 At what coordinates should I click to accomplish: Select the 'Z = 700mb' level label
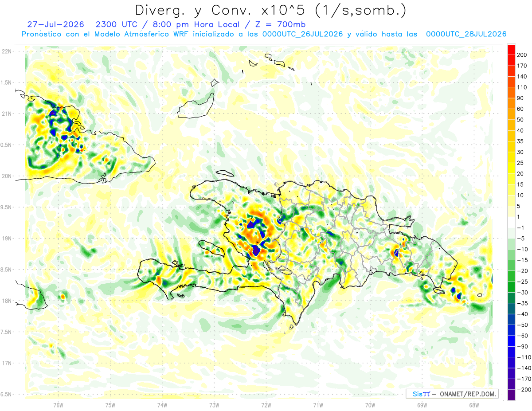pyautogui.click(x=281, y=24)
